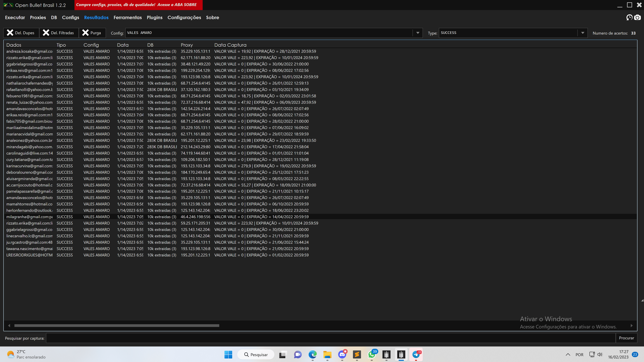The height and width of the screenshot is (362, 644).
Task: Click the Del. Dupes red X icon
Action: [10, 33]
